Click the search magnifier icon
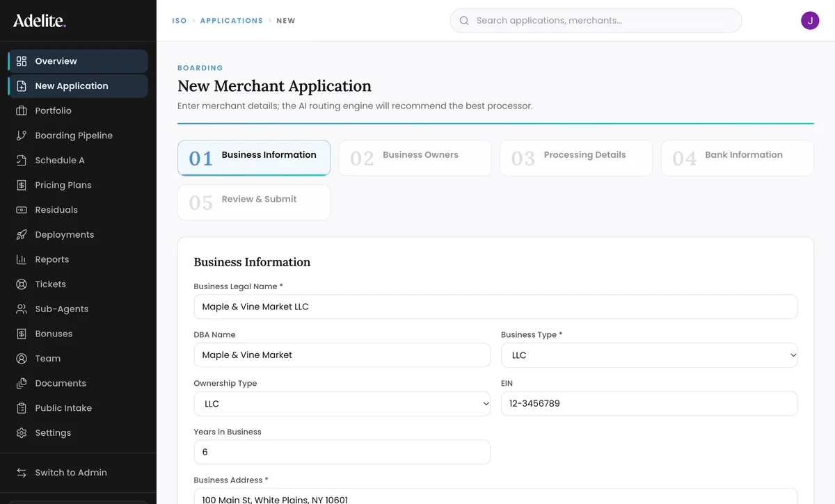The image size is (835, 504). [x=464, y=21]
